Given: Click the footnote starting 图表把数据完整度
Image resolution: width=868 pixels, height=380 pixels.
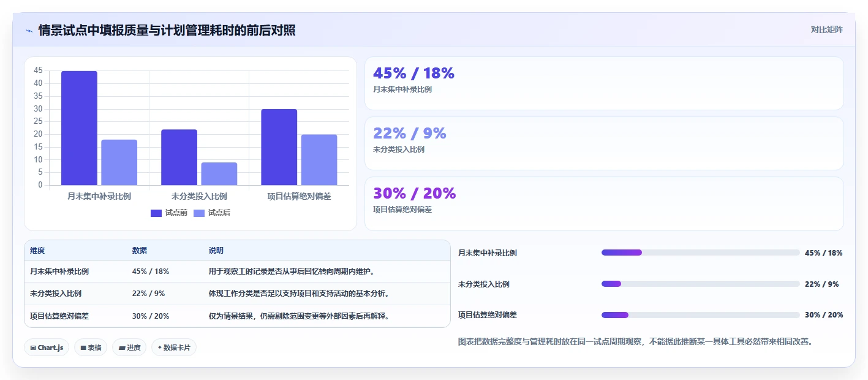Looking at the screenshot, I should 635,341.
